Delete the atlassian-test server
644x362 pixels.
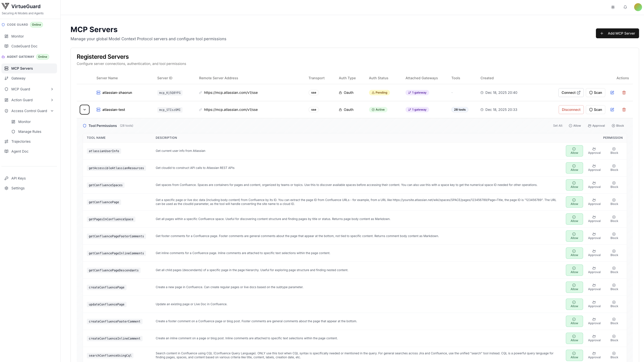[624, 110]
